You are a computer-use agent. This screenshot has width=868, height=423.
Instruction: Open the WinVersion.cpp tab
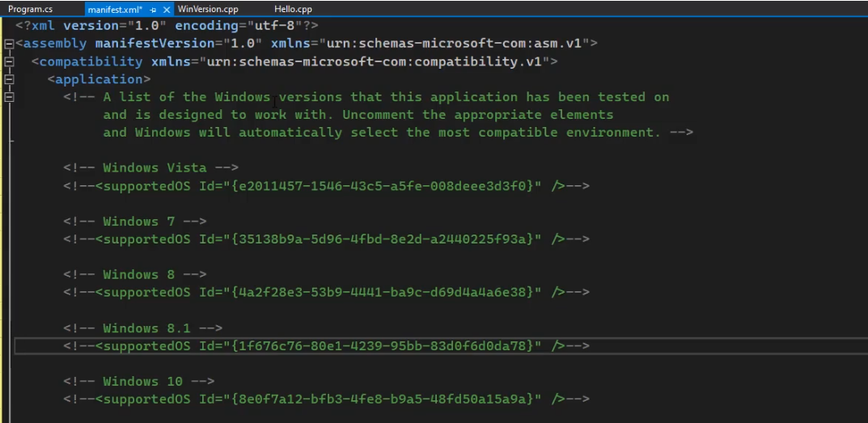coord(208,9)
